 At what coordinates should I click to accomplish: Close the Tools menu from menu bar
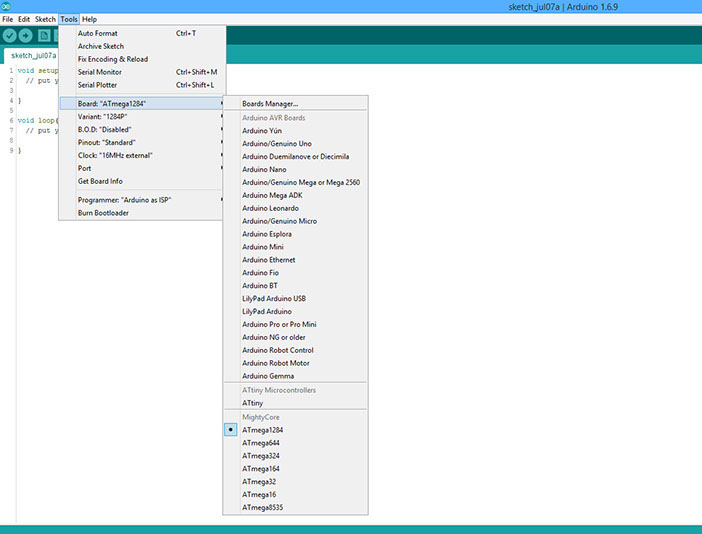coord(69,19)
